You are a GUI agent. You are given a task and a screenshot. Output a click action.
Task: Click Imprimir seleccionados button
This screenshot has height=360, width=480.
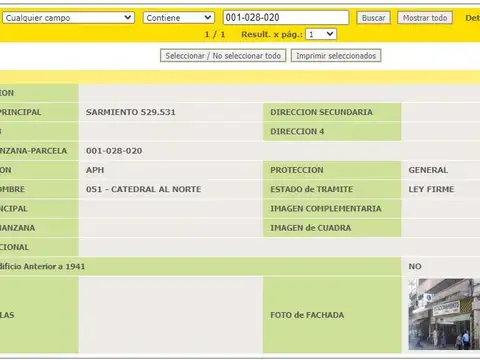point(336,56)
